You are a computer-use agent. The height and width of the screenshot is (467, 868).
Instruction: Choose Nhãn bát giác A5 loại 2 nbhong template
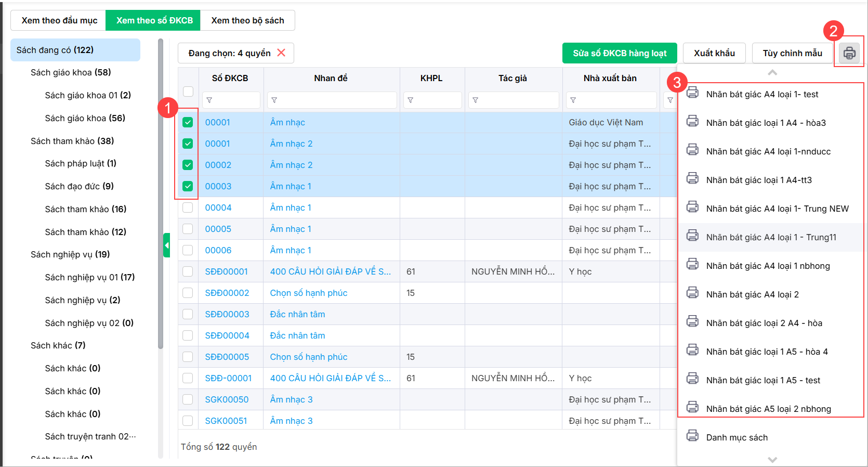pos(768,409)
